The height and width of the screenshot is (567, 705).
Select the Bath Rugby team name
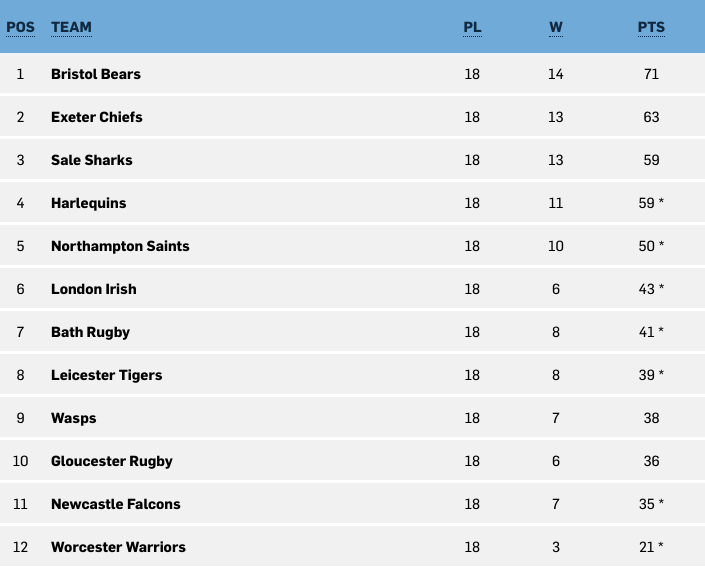click(90, 332)
